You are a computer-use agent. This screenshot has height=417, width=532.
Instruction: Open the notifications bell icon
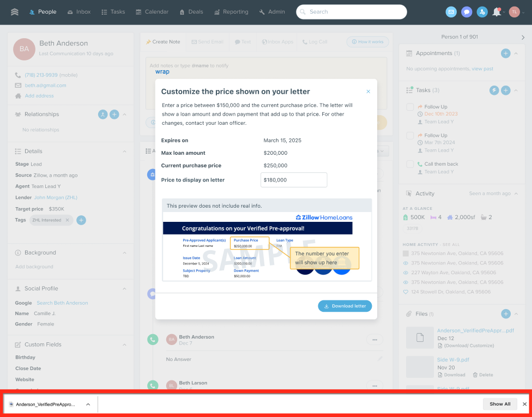point(497,12)
